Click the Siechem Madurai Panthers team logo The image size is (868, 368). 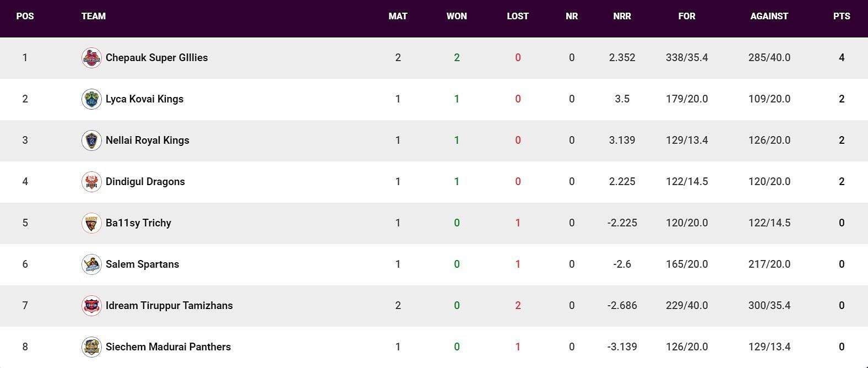coord(91,347)
